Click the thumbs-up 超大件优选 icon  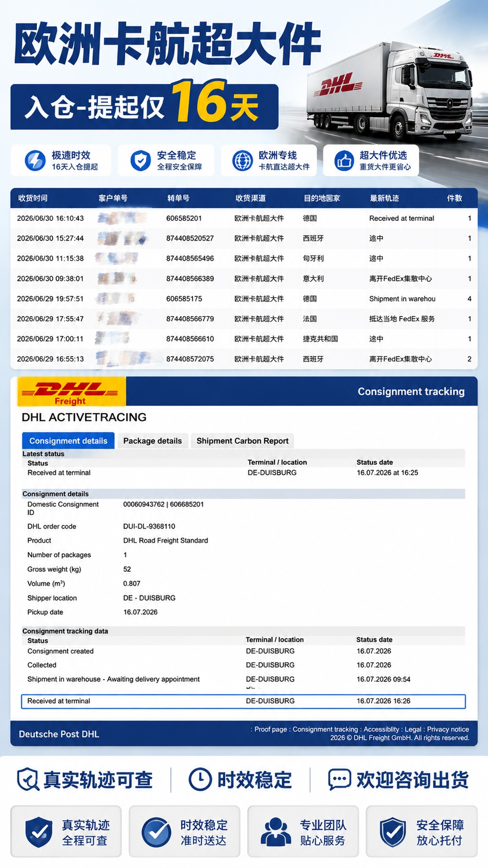coord(344,161)
